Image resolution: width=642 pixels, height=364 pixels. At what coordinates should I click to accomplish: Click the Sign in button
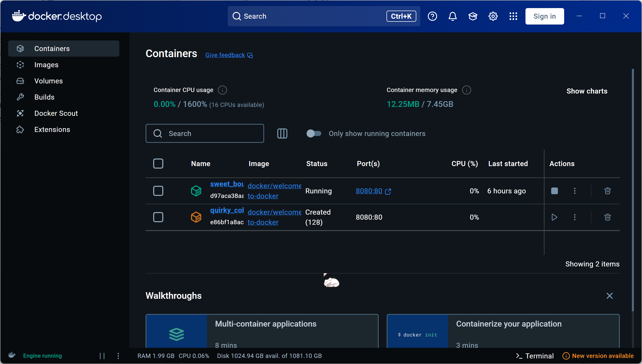544,16
